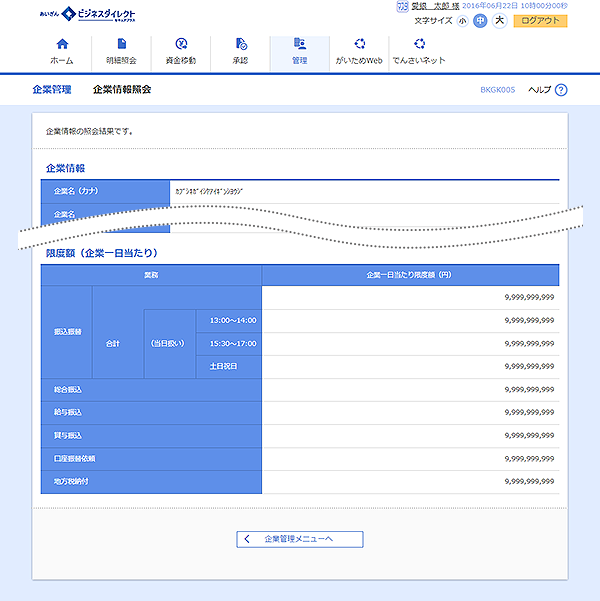
Task: Click the kana company name value
Action: 209,191
